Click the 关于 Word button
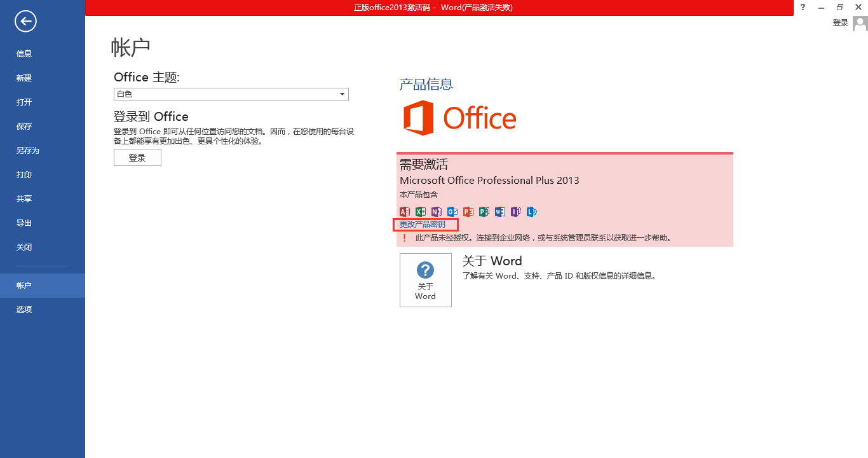868x458 pixels. coord(425,280)
